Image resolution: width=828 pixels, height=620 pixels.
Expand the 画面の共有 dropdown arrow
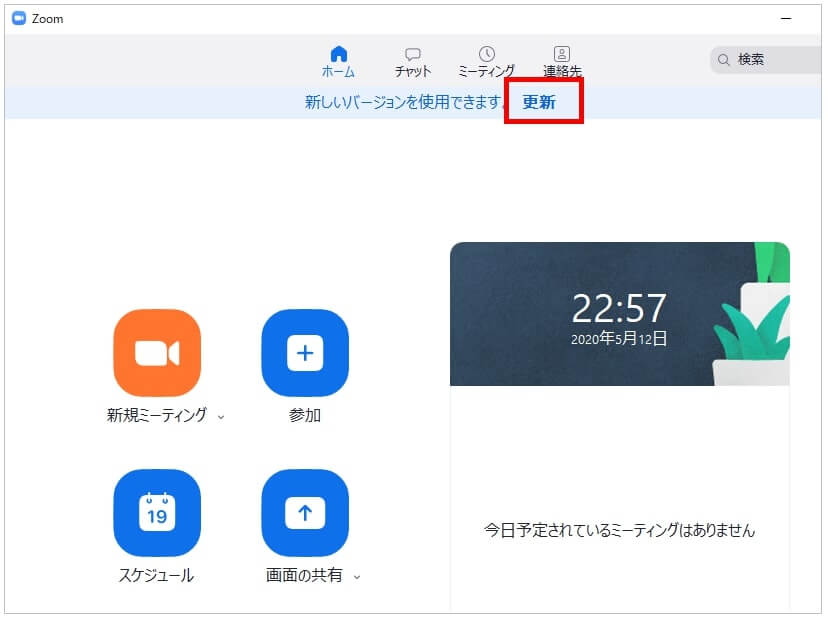coord(357,577)
